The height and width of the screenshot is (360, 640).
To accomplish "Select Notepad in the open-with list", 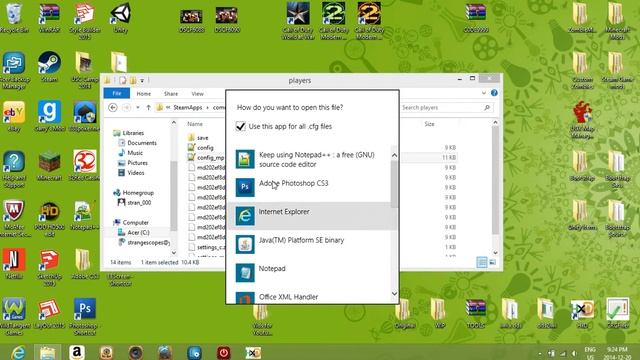I will point(313,273).
